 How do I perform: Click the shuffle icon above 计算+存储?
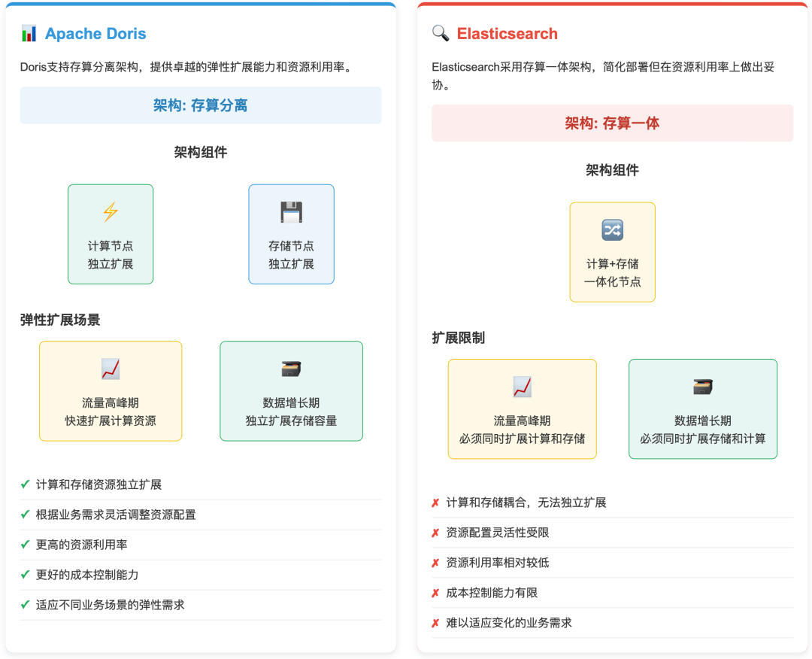[613, 230]
